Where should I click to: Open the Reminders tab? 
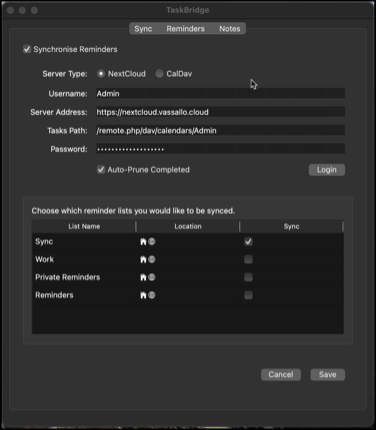click(185, 29)
